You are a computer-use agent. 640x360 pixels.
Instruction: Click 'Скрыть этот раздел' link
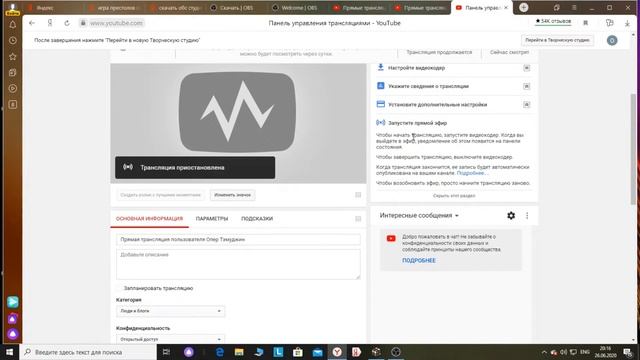point(454,196)
